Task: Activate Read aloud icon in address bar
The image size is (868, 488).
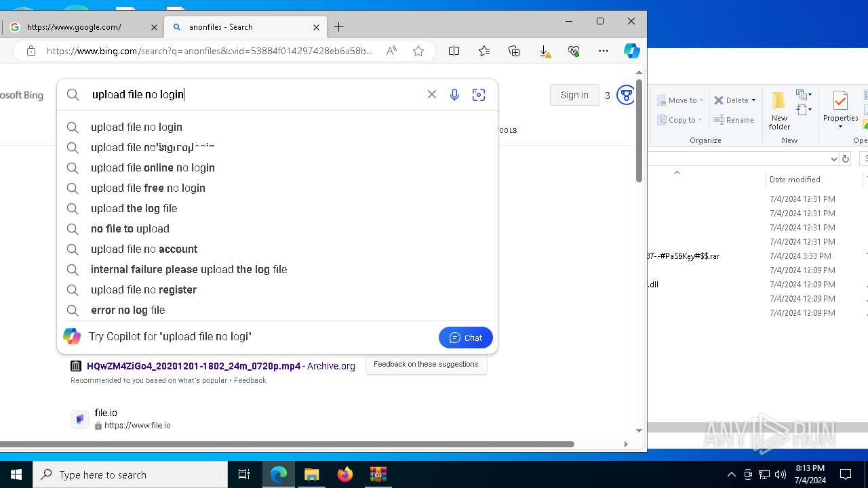Action: 391,51
